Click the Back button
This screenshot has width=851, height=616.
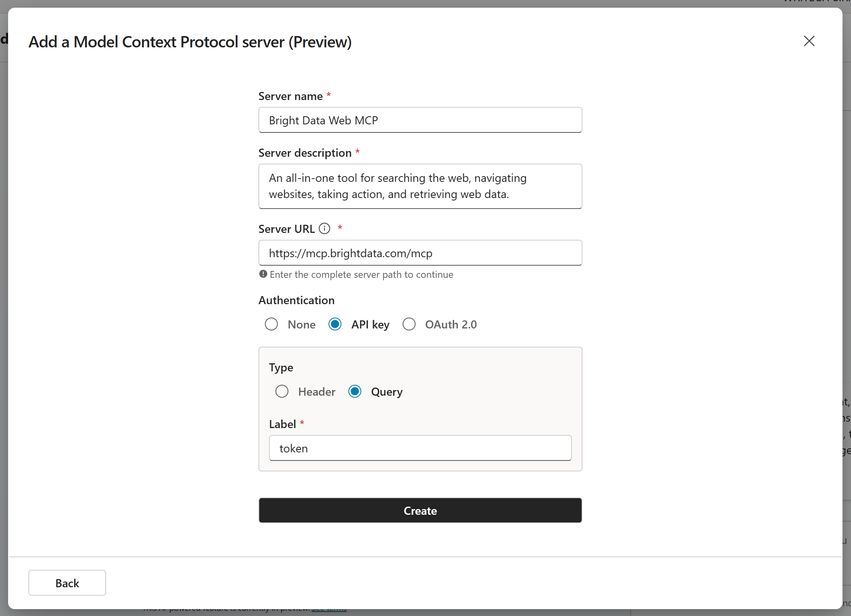tap(67, 583)
